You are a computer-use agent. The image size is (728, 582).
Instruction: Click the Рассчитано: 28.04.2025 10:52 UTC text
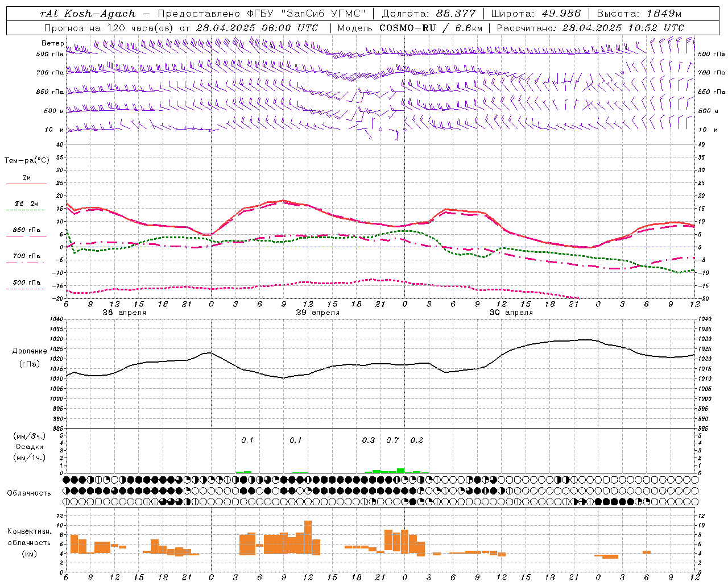[x=590, y=28]
